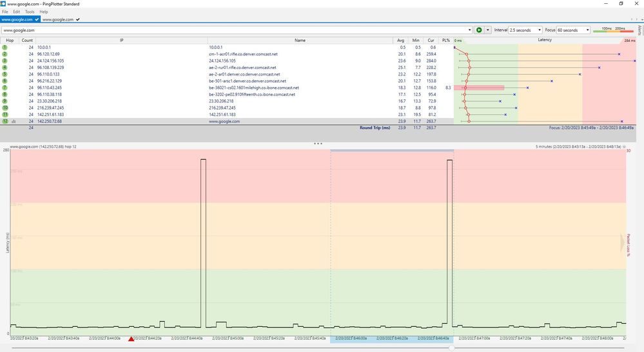Viewport: 644px width, 352px height.
Task: Toggle the timeline graph icon on hop 12
Action: [x=14, y=121]
